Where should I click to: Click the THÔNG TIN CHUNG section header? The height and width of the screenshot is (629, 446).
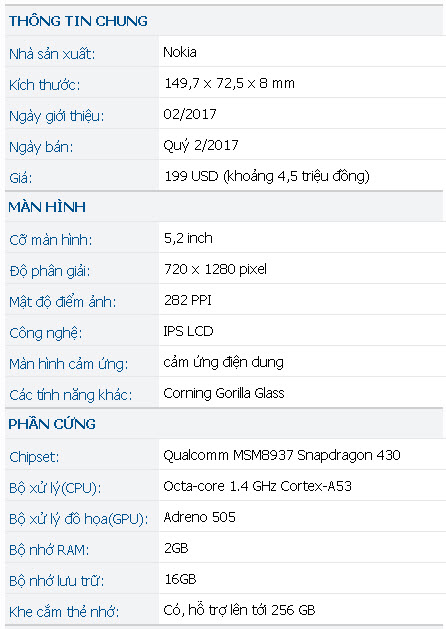tap(78, 21)
